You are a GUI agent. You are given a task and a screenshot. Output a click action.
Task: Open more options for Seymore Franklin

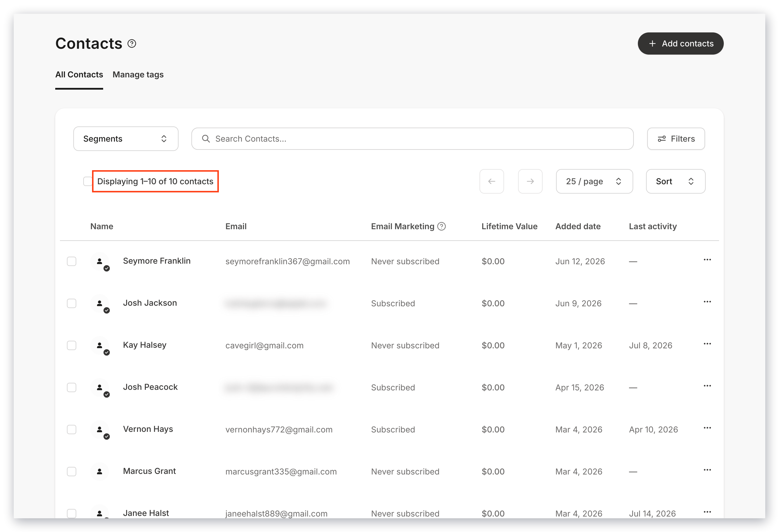(x=707, y=260)
